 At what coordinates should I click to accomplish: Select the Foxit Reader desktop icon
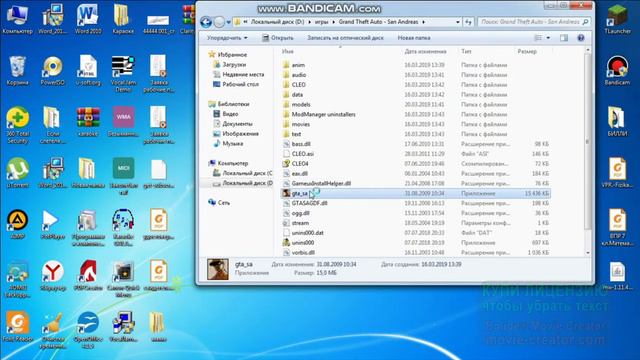click(x=17, y=327)
